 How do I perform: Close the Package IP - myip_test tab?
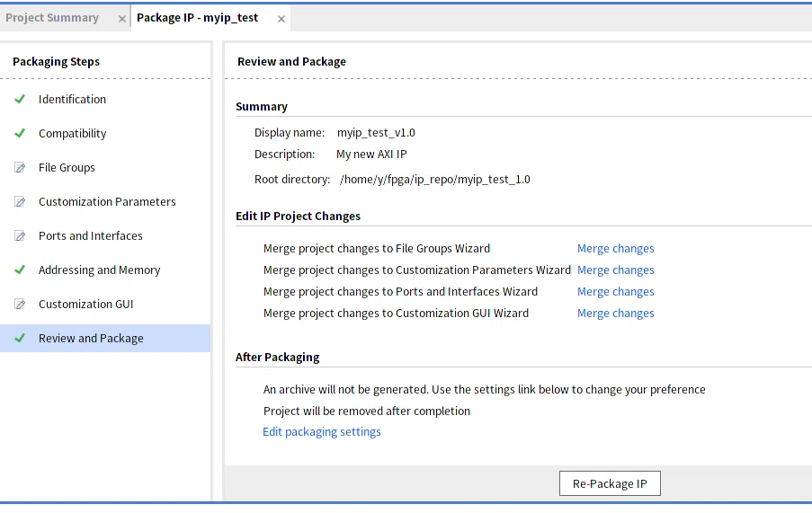point(281,19)
